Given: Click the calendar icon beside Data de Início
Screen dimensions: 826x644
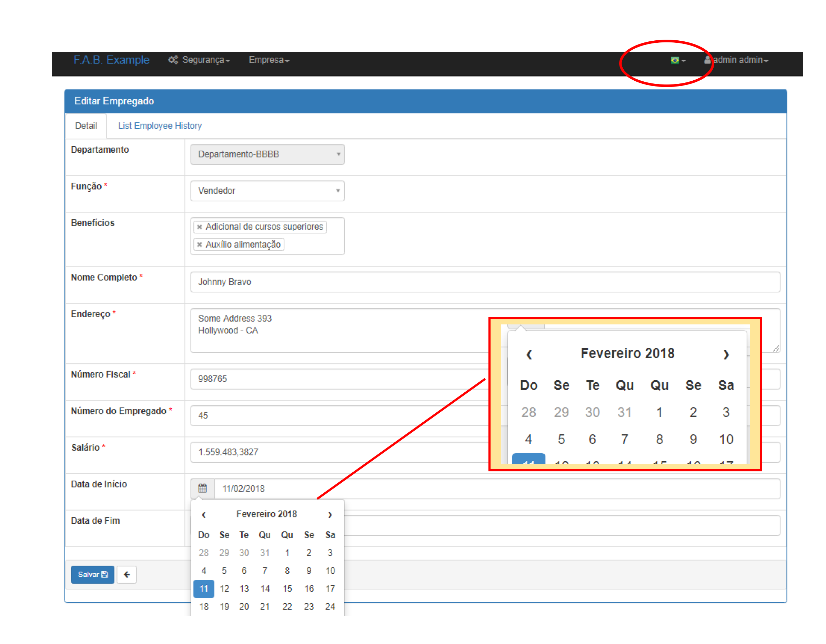Looking at the screenshot, I should [x=202, y=488].
